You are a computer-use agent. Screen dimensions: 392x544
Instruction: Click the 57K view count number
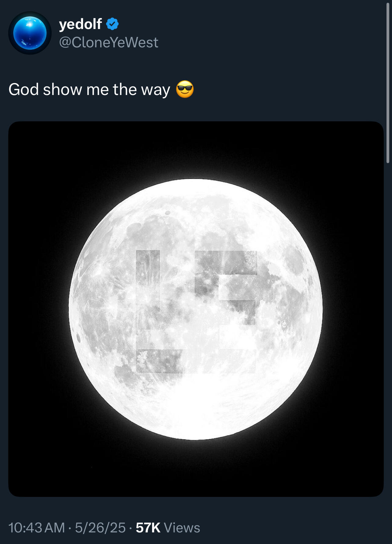click(148, 528)
